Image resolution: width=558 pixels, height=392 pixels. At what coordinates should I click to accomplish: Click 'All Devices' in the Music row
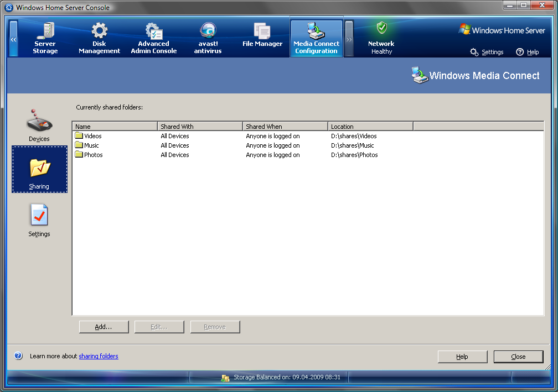(x=175, y=145)
